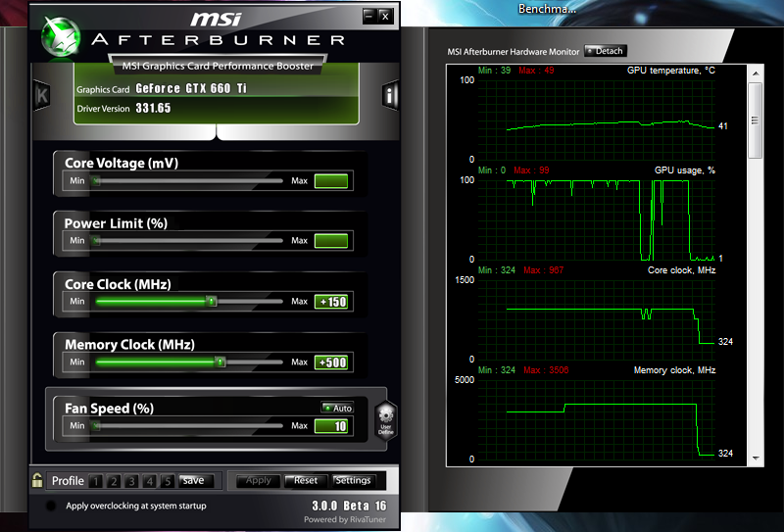This screenshot has height=532, width=784.
Task: Click the GPU temperature graph
Action: coord(597,120)
